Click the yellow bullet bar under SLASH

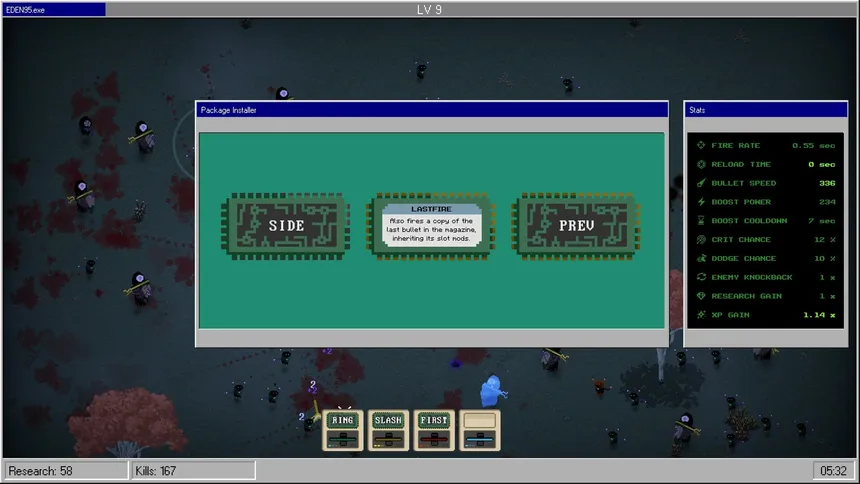click(388, 439)
